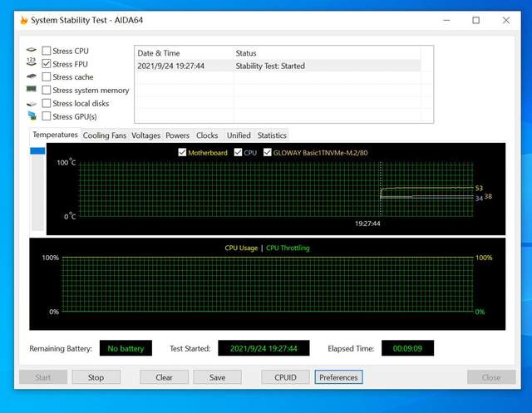
Task: Click the GPU monitor icon beside Stress GPU(s)
Action: pyautogui.click(x=32, y=116)
